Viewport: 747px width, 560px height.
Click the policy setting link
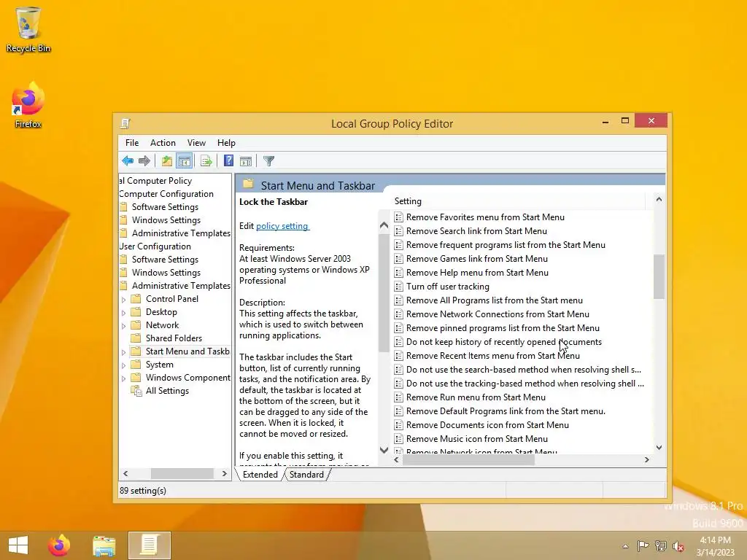point(282,226)
